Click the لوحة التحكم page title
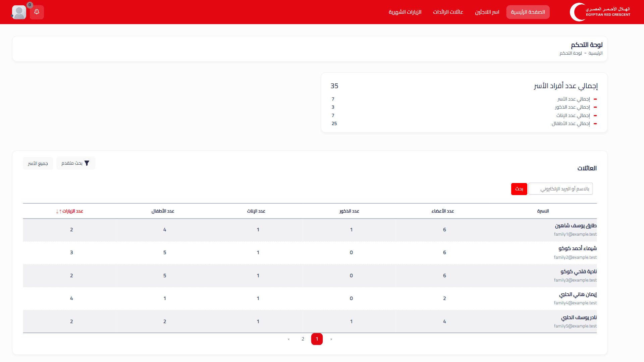This screenshot has height=362, width=644. pos(587,45)
